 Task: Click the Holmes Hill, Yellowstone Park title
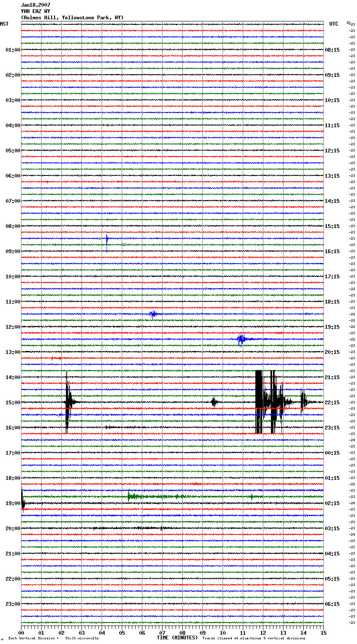tap(72, 18)
